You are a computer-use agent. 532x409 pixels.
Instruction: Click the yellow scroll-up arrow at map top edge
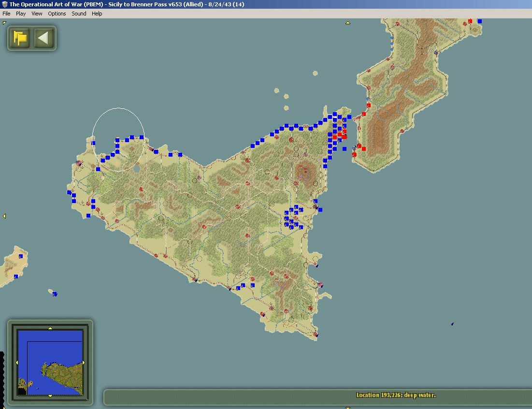click(348, 23)
